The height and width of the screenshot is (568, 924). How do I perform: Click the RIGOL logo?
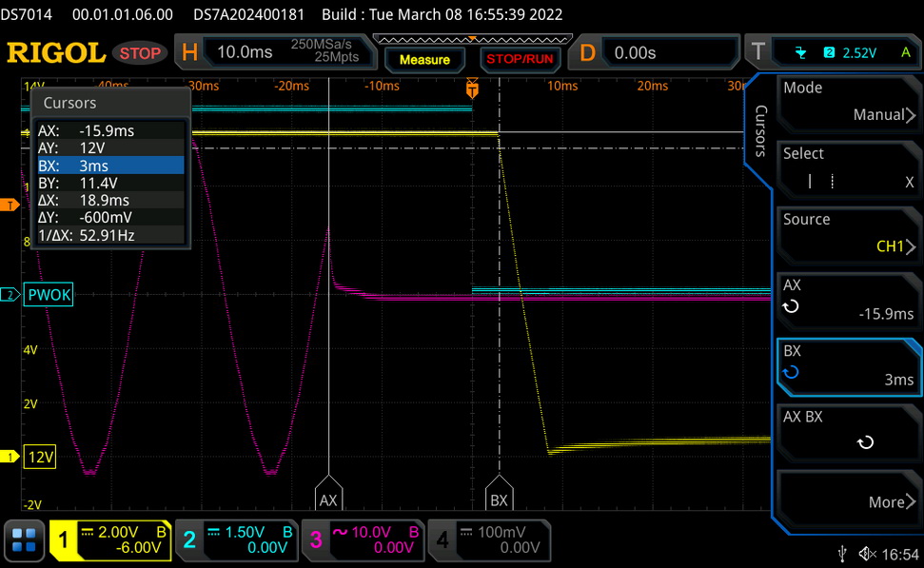pyautogui.click(x=56, y=53)
